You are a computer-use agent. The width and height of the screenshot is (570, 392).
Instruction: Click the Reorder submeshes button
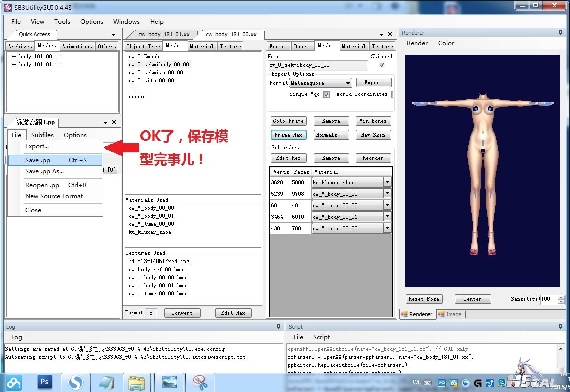point(373,158)
